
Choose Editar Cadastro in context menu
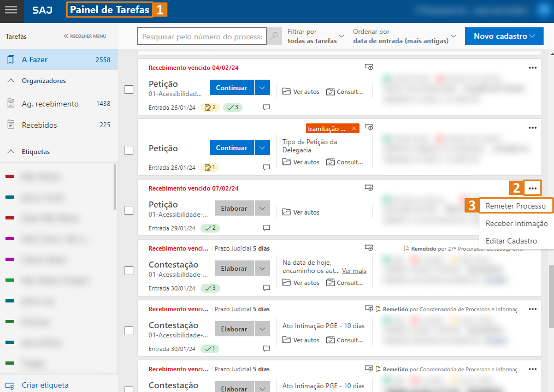tap(511, 241)
